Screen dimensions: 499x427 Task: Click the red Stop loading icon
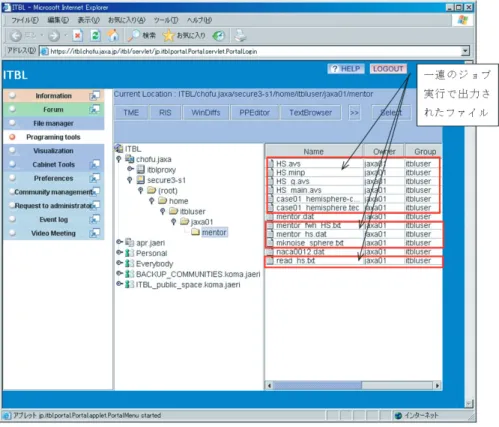pos(78,35)
